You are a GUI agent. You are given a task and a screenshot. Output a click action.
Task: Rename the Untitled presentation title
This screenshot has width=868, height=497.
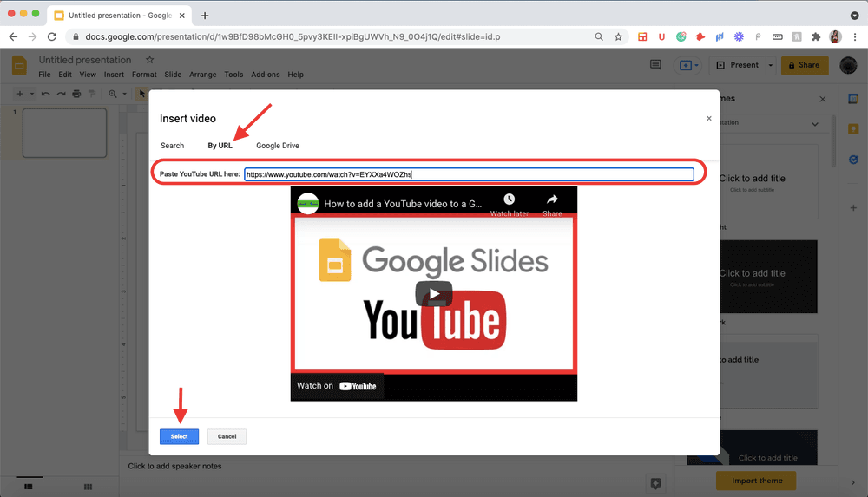(x=85, y=60)
